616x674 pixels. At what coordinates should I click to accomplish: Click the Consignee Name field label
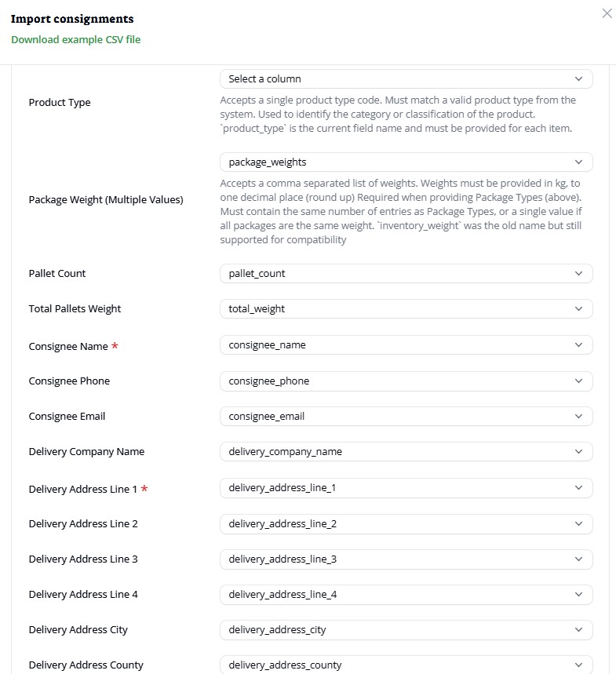[x=68, y=346]
